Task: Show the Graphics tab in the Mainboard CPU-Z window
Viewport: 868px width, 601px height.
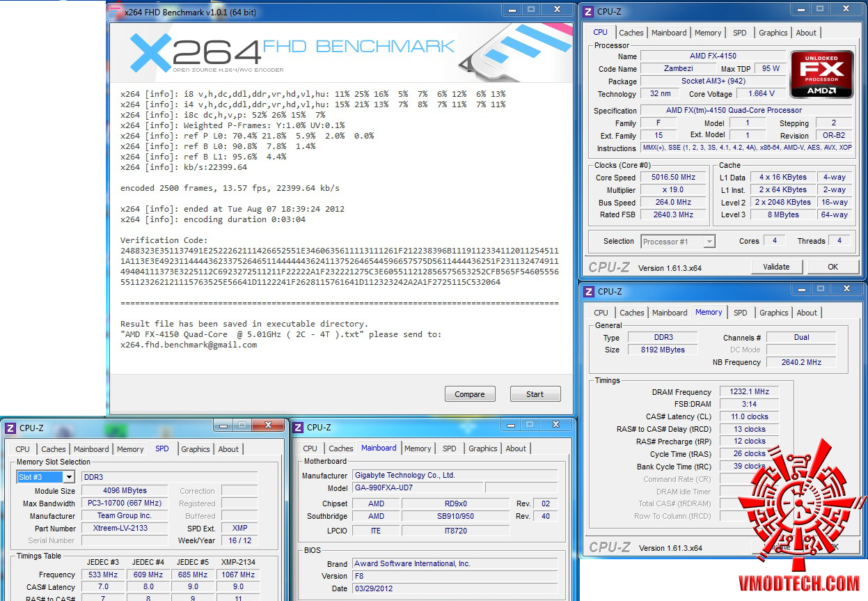Action: (x=483, y=448)
